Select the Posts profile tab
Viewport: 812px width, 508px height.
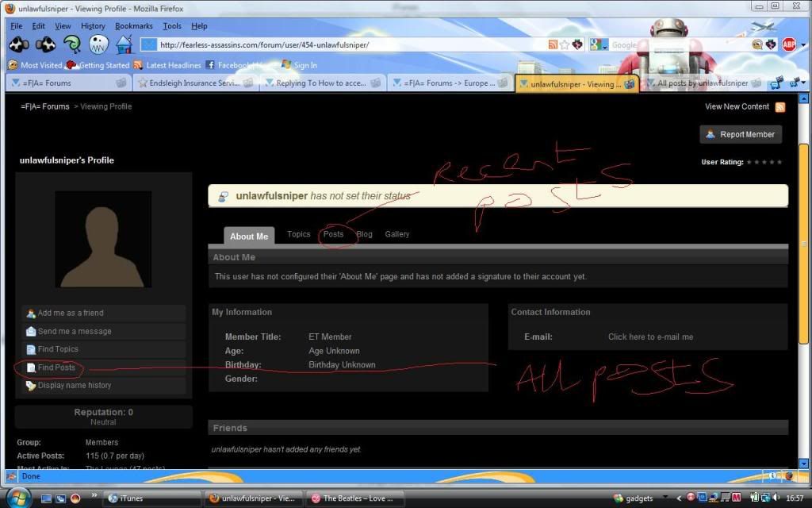click(334, 234)
